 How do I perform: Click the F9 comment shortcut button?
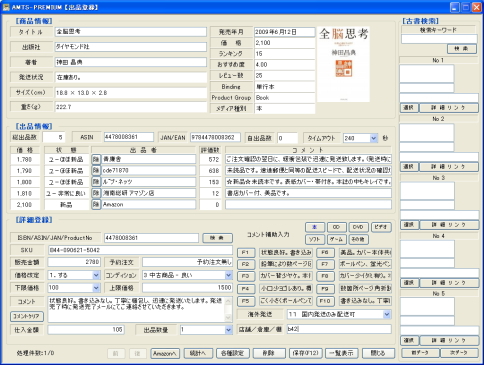325,289
